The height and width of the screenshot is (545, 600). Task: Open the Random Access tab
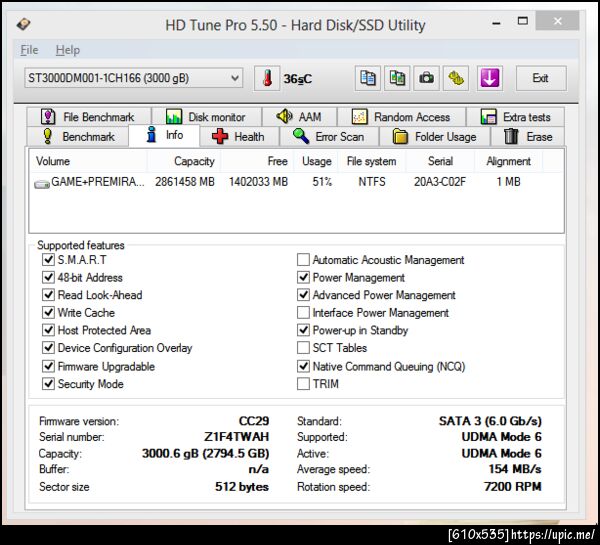click(401, 116)
